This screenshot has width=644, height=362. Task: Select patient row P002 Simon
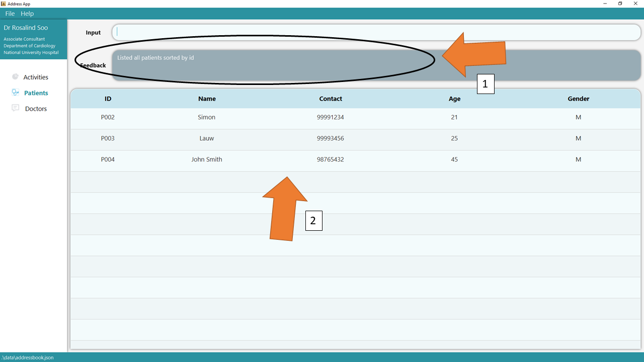[355, 118]
